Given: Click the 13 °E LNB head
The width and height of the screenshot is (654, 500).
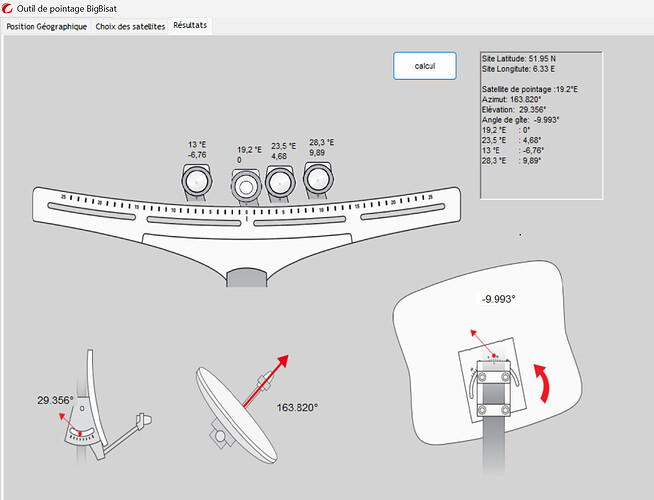Looking at the screenshot, I should (196, 181).
